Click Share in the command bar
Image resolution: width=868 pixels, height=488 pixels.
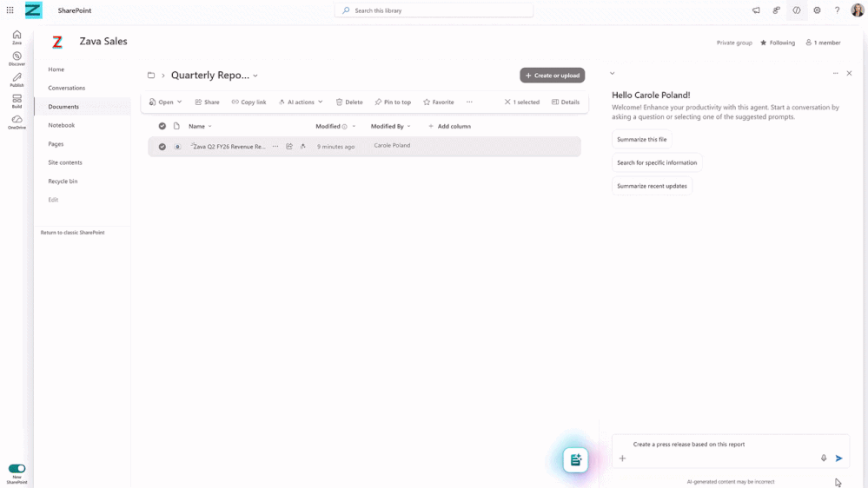[x=207, y=102]
